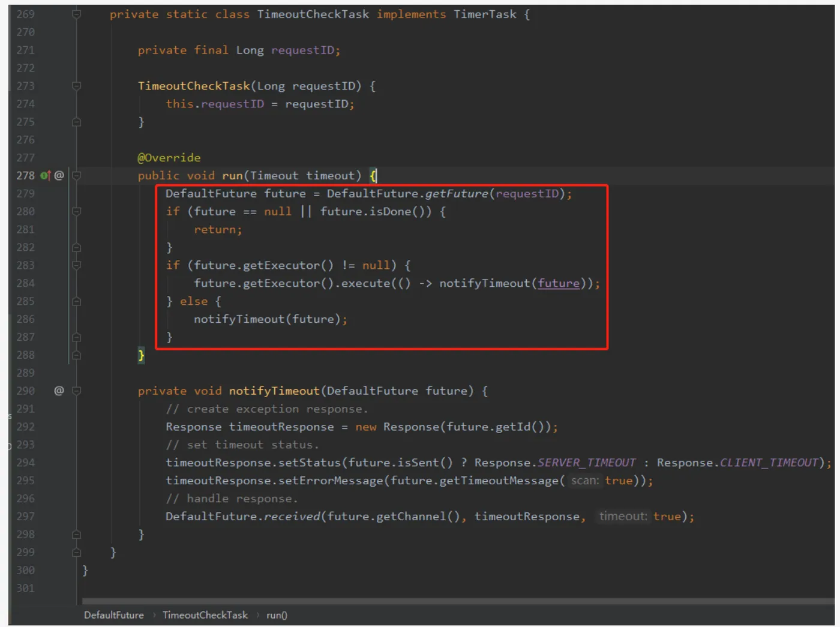Click 'this.requestID' on line 274

point(215,104)
